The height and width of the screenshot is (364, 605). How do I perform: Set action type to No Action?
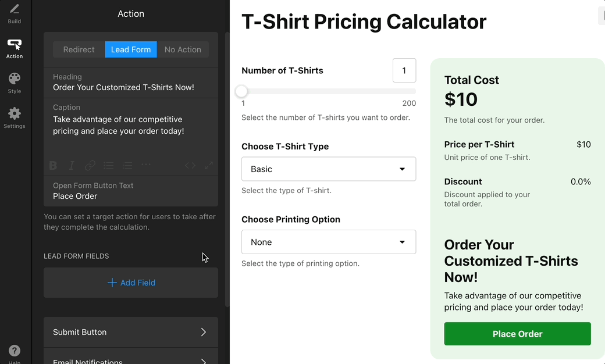click(183, 49)
